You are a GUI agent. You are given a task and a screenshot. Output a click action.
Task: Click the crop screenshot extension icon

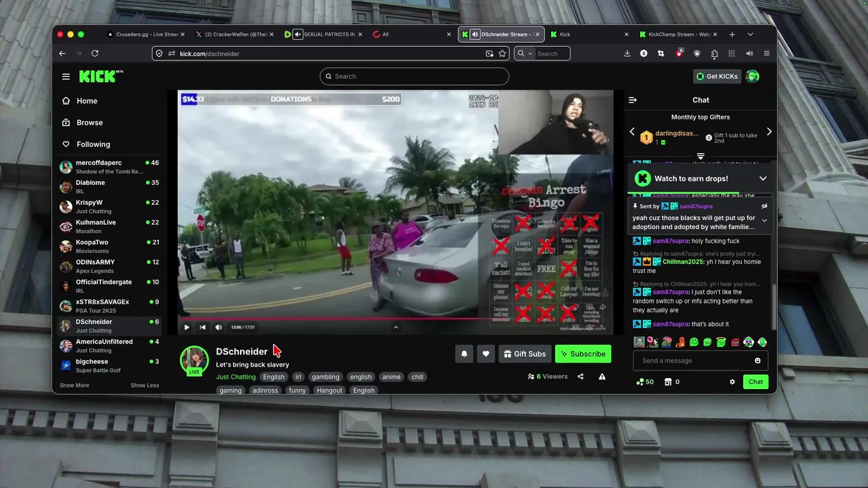click(x=661, y=54)
